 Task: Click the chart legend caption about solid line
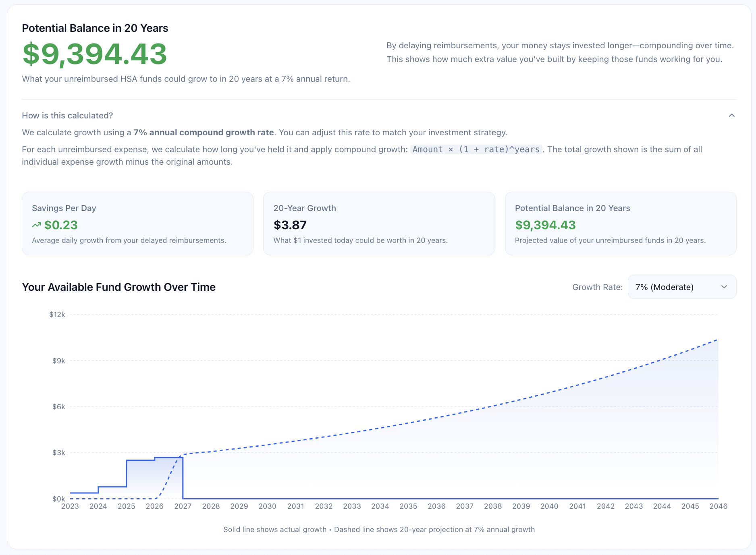[379, 530]
